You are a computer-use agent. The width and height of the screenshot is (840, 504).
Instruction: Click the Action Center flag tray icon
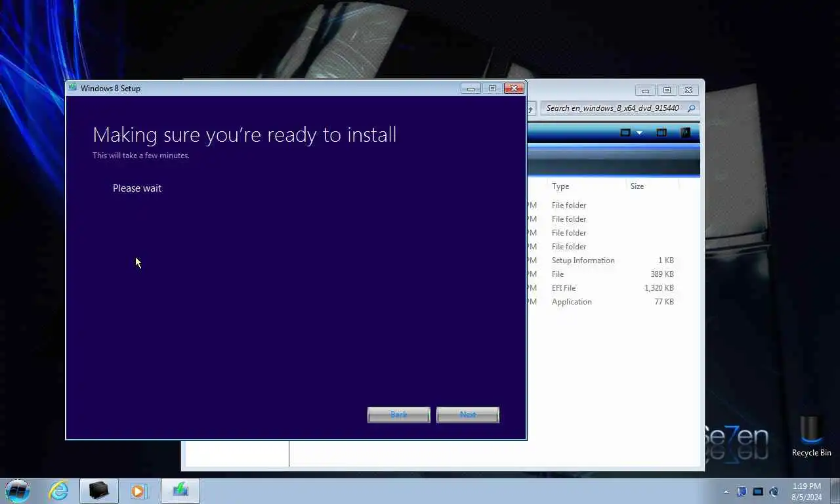tap(742, 492)
